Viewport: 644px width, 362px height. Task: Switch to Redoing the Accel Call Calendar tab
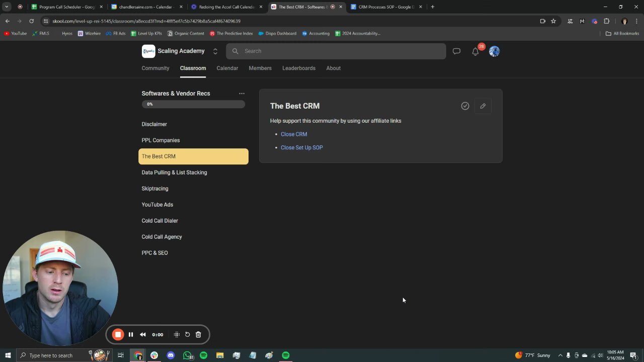click(x=226, y=7)
